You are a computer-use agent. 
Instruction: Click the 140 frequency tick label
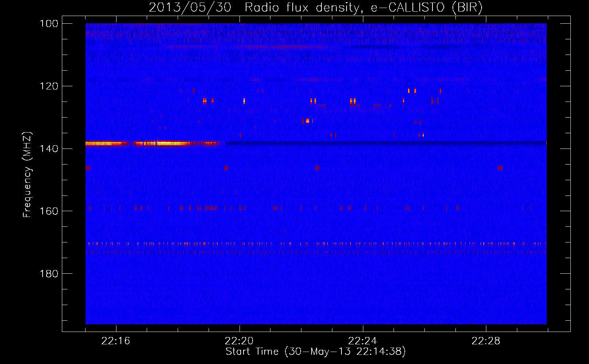pos(49,149)
